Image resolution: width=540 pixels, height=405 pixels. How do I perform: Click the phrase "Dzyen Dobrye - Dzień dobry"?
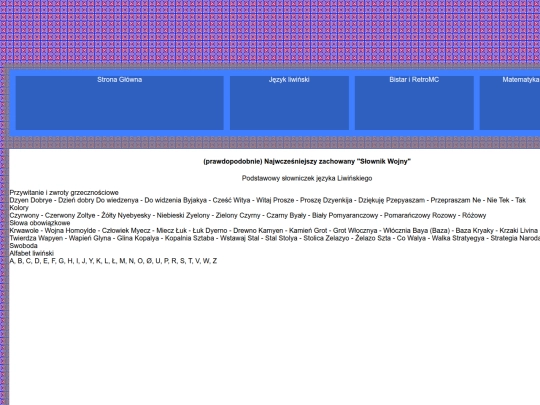click(x=52, y=200)
